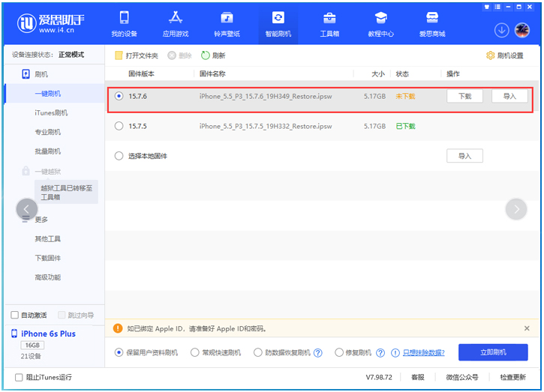Dismiss the Apple ID warning notice

tap(527, 328)
